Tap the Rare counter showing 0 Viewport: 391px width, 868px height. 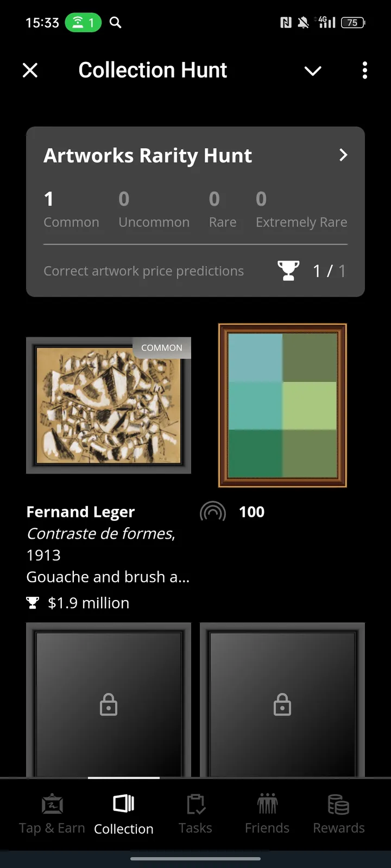tap(223, 209)
